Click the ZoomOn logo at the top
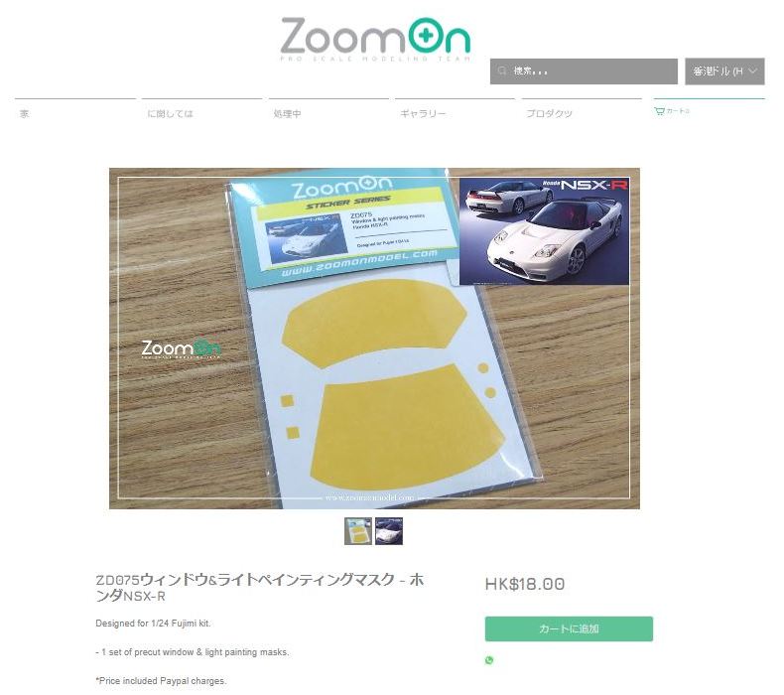The image size is (784, 695). pos(375,39)
